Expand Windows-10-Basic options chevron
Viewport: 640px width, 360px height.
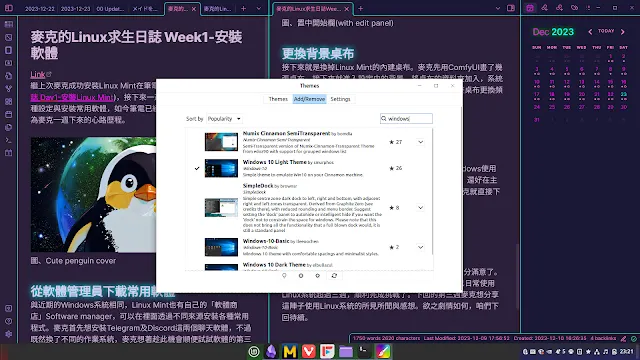point(420,247)
